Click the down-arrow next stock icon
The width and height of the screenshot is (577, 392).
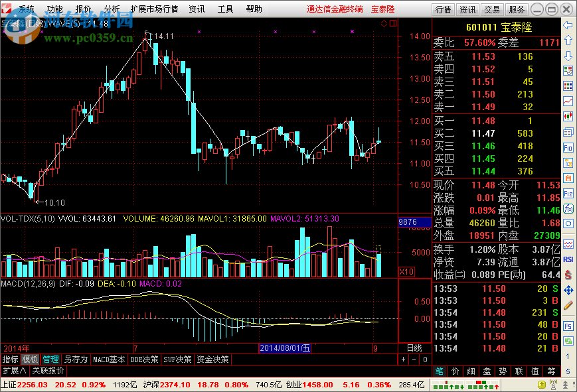[x=568, y=56]
